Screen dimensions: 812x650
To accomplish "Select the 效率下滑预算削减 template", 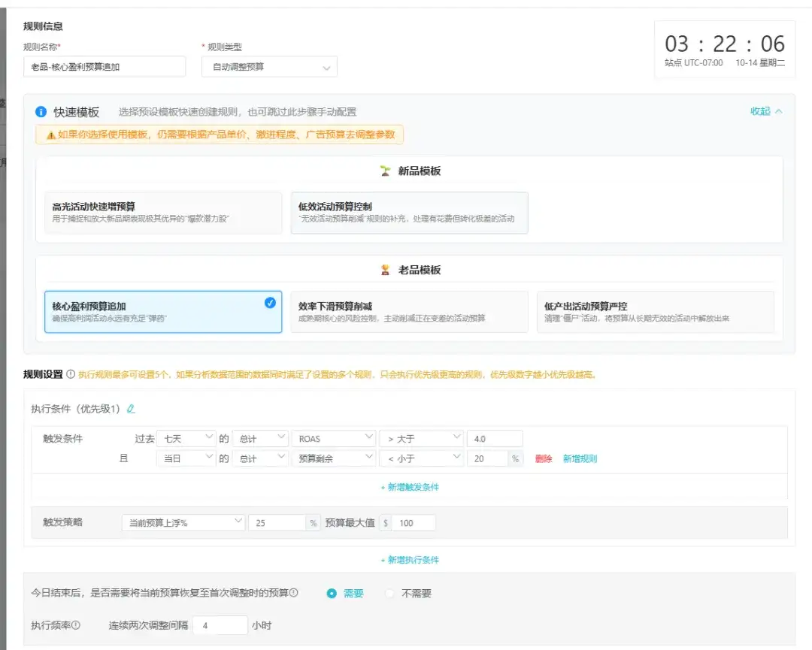I will (x=409, y=312).
